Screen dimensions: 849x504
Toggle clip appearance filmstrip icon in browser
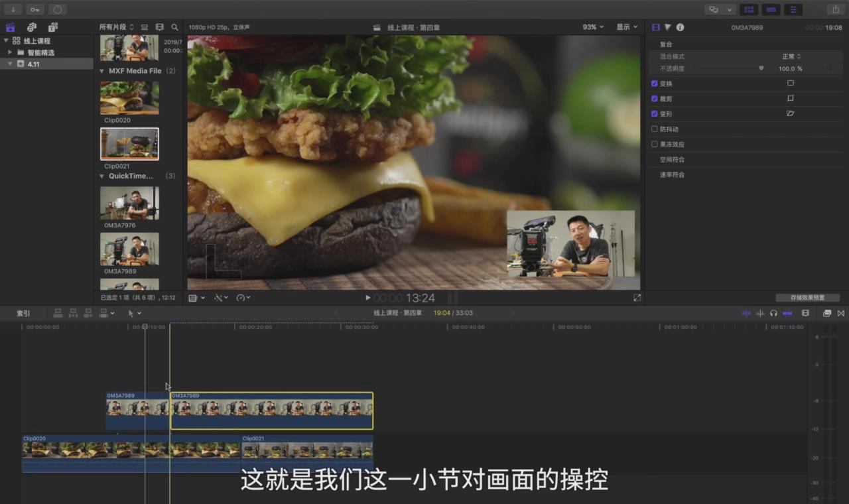coord(160,27)
